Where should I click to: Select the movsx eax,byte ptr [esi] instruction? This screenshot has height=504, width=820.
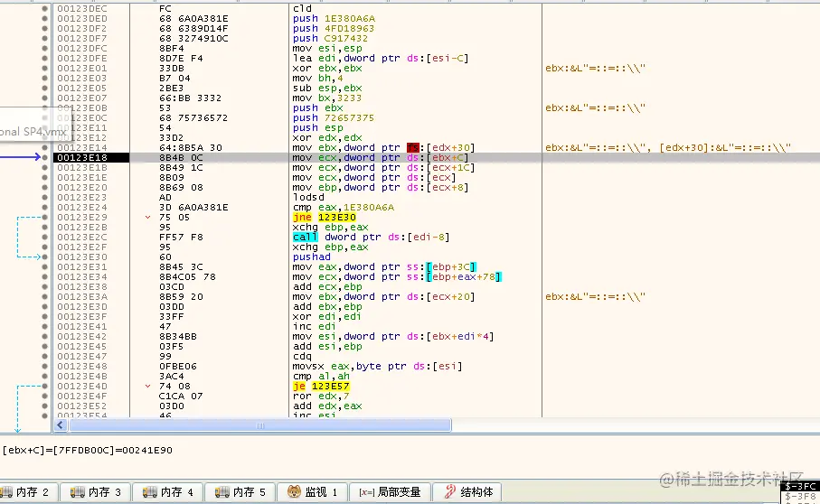tap(378, 366)
